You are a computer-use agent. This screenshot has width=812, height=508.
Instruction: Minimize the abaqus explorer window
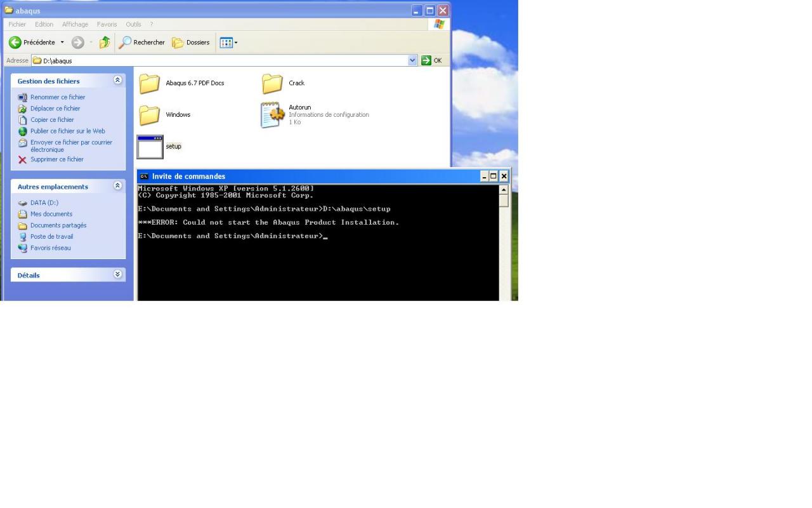click(x=416, y=10)
